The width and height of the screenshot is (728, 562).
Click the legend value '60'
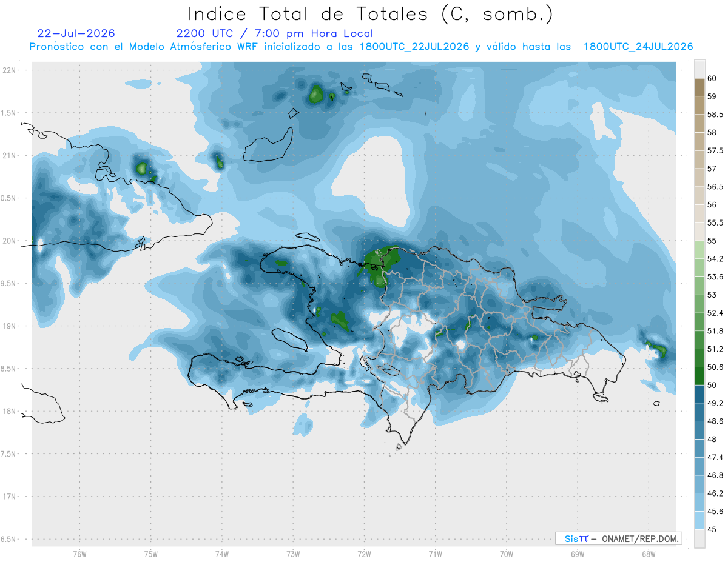[x=713, y=78]
